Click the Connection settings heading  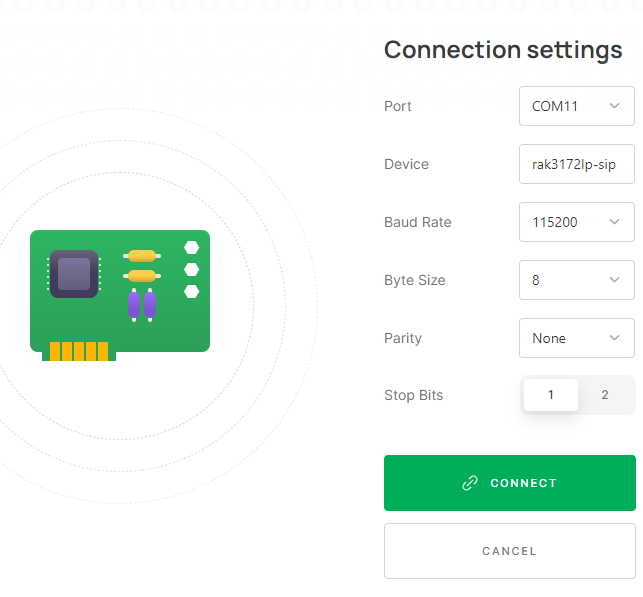tap(503, 50)
